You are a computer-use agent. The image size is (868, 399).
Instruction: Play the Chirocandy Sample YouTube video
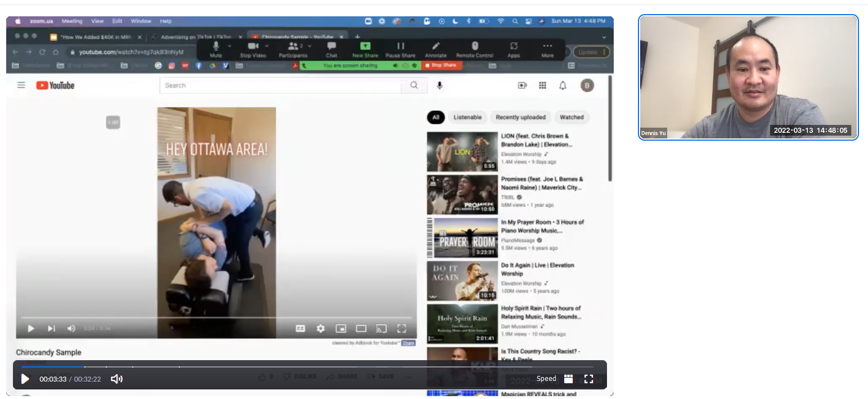coord(31,329)
